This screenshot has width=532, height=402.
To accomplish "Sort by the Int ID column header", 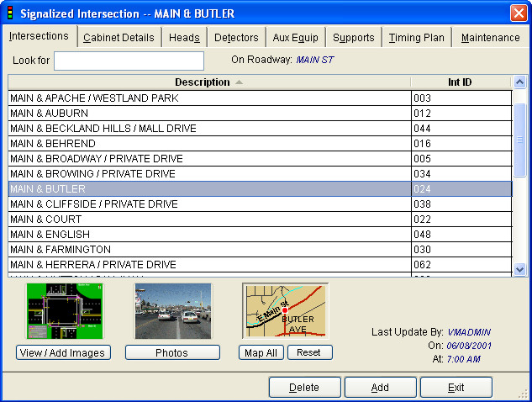I will [460, 82].
